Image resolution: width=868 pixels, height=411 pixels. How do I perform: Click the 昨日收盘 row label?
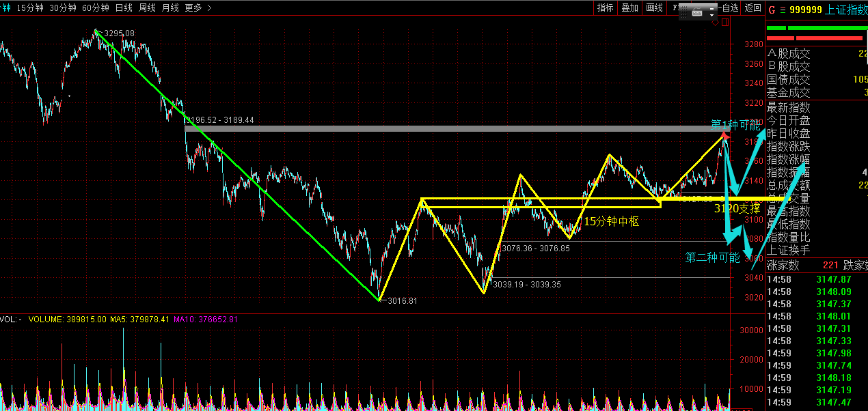coord(789,133)
